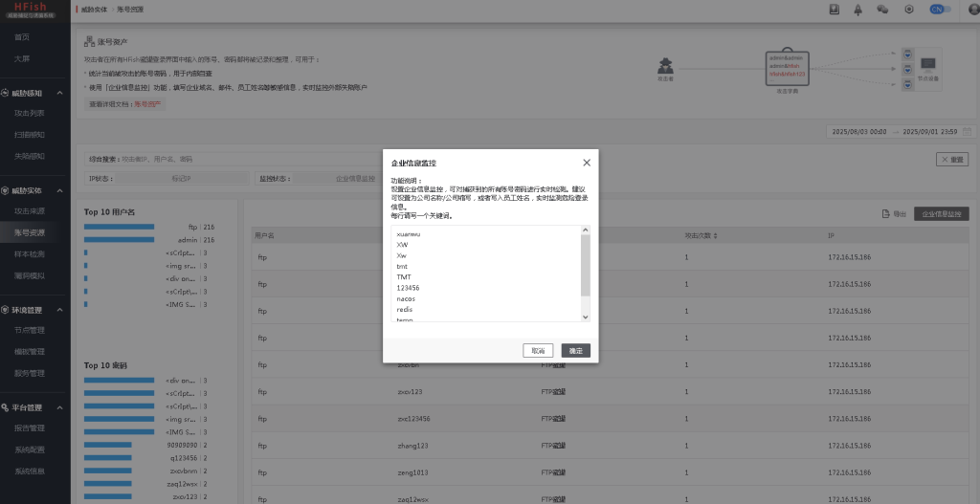Click scroll-up arrow in keyword list
The width and height of the screenshot is (980, 504).
[586, 231]
